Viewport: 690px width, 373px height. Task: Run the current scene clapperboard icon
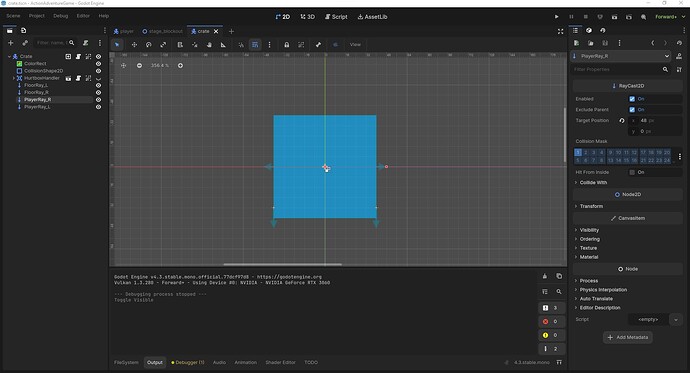click(x=614, y=17)
